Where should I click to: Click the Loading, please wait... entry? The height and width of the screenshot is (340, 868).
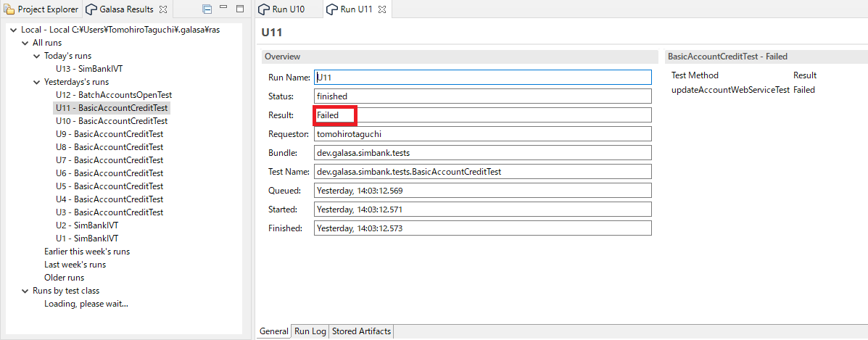pos(86,304)
